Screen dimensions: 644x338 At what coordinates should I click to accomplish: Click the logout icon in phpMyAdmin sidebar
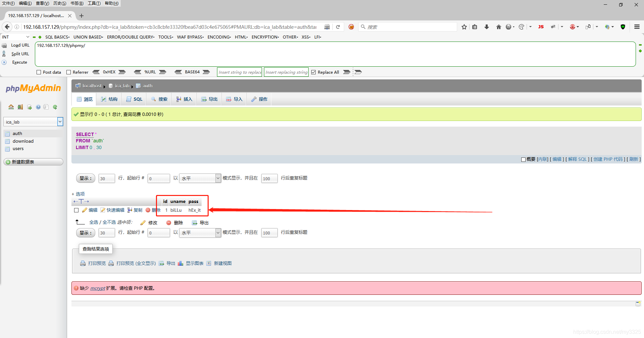click(x=20, y=107)
